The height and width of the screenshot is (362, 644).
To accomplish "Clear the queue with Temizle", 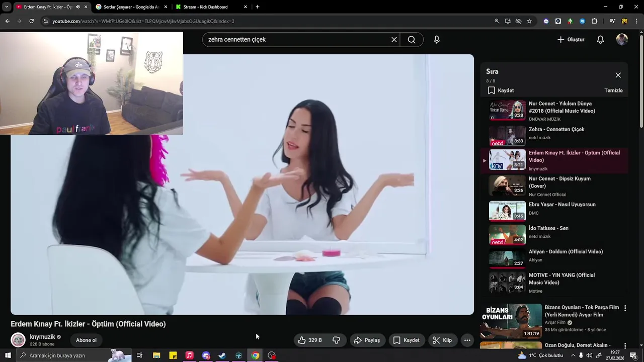I will 613,90.
